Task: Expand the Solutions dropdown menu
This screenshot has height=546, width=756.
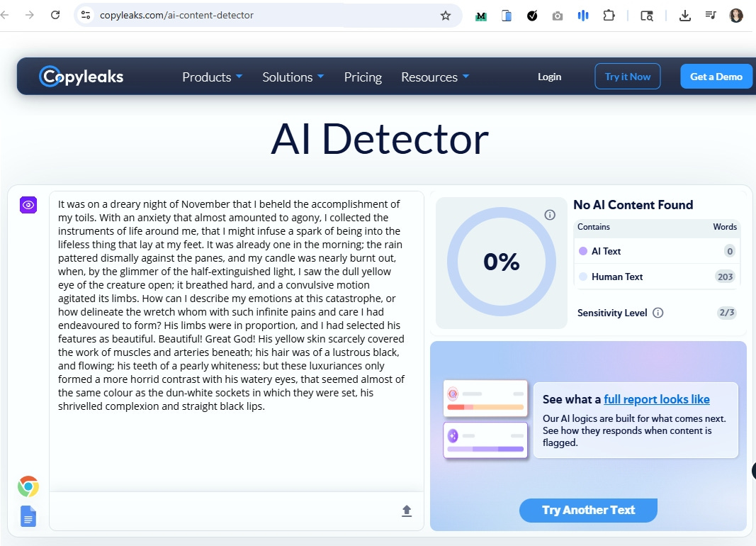Action: pos(293,77)
